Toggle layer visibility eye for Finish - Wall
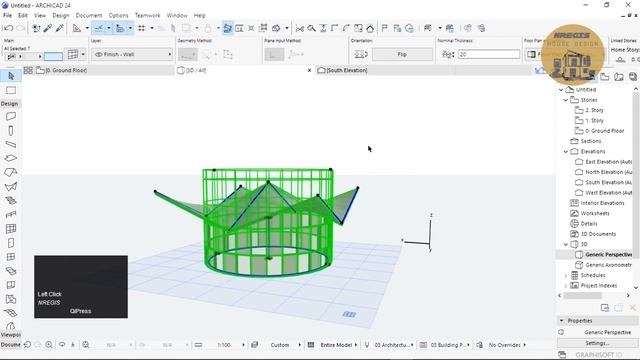Viewport: 640px width, 360px height. click(x=98, y=54)
